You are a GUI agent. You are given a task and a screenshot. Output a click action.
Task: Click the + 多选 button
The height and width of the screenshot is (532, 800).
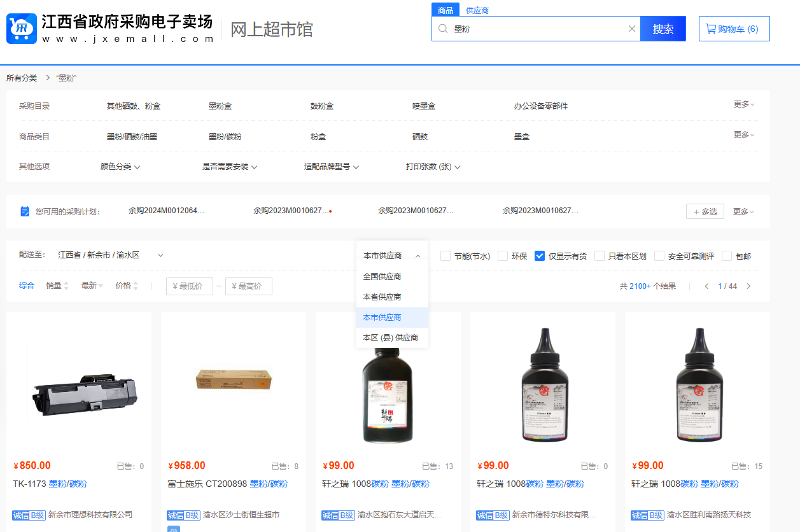(x=705, y=211)
